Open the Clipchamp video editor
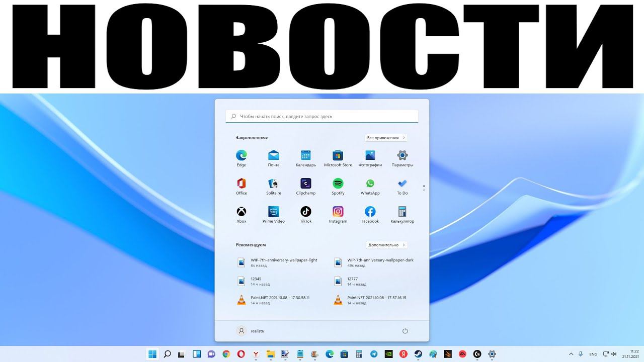The image size is (644, 362). tap(306, 186)
